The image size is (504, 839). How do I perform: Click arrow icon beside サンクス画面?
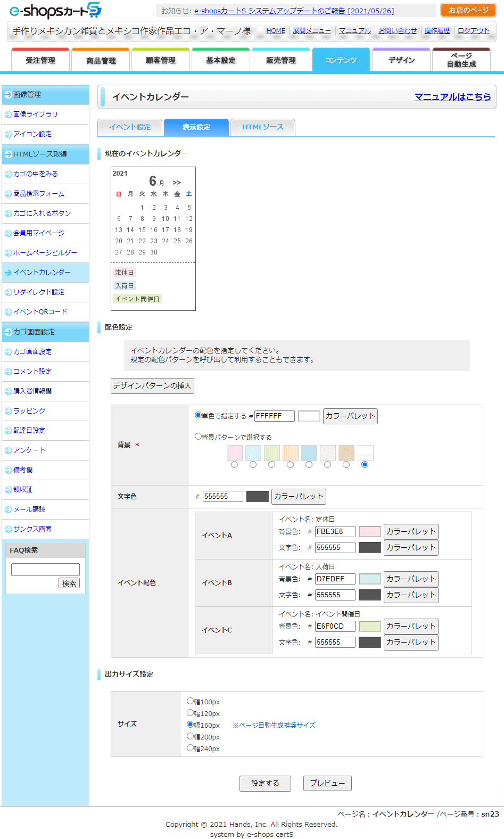[8, 529]
